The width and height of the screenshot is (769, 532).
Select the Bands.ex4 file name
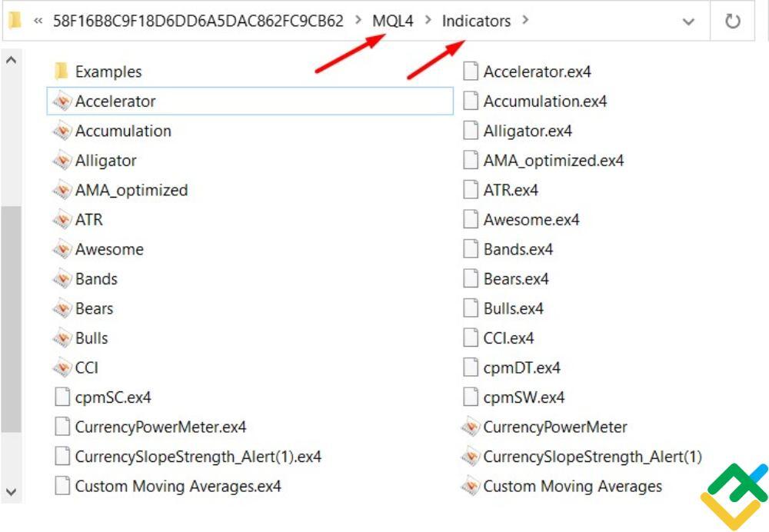(x=518, y=250)
